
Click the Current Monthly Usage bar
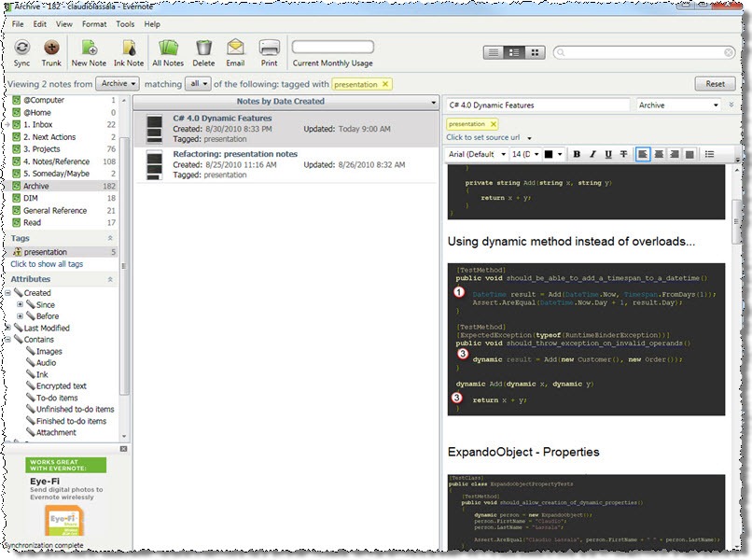[333, 47]
